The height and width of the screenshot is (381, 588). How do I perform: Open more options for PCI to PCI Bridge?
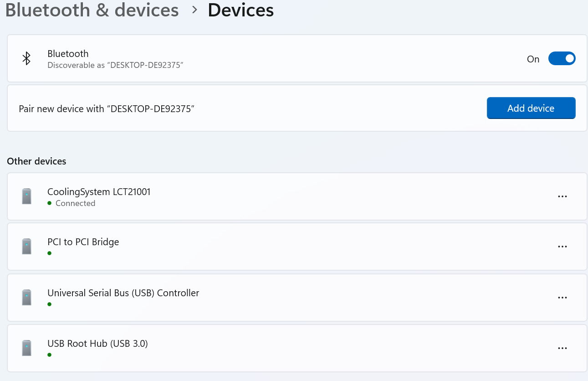562,247
